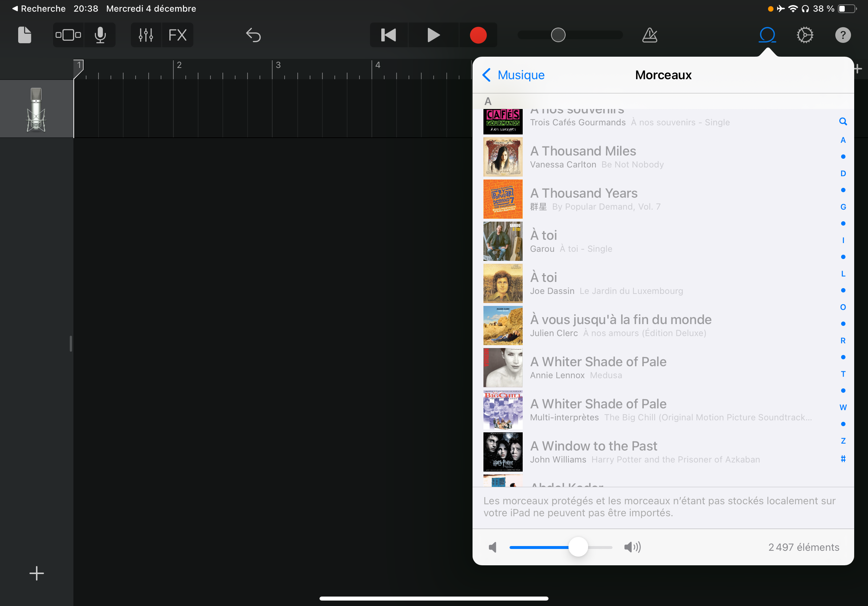
Task: Tap the playhead at bar 1
Action: [79, 69]
